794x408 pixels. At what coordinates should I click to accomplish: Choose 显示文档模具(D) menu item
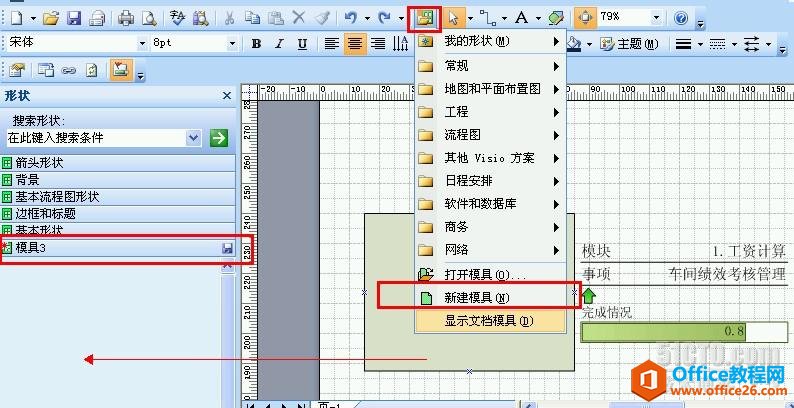pos(490,321)
